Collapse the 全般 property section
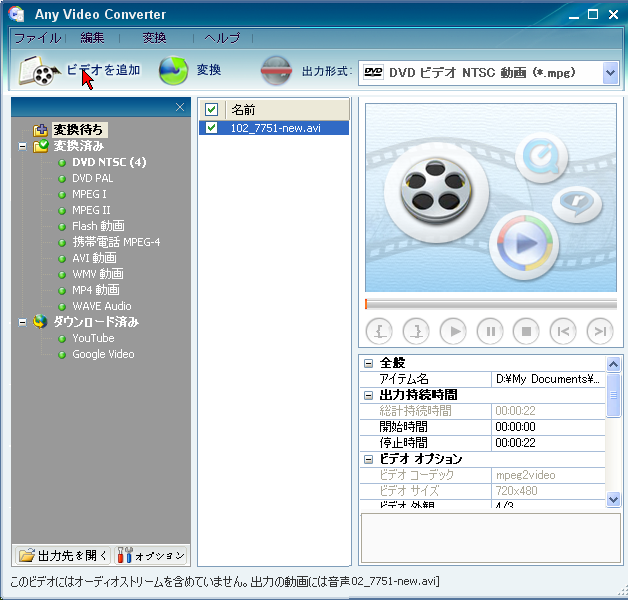Viewport: 628px width, 600px height. click(x=368, y=363)
